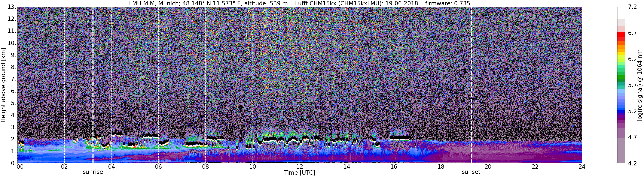
Task: Click the x-axis tick label '14'
Action: pyautogui.click(x=347, y=167)
